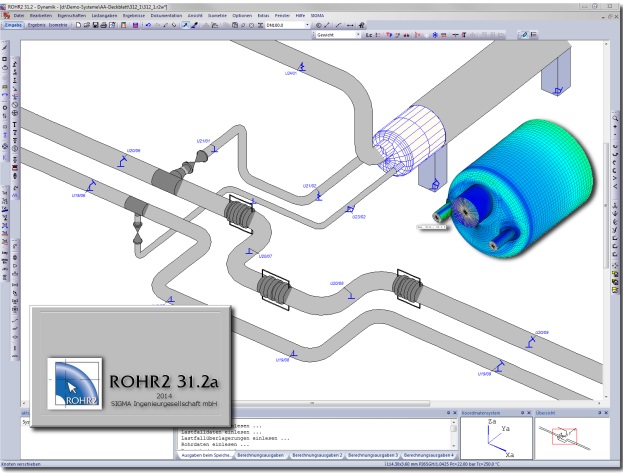Select the Berechnungsausgaben tab
This screenshot has height=473, width=623.
[261, 455]
